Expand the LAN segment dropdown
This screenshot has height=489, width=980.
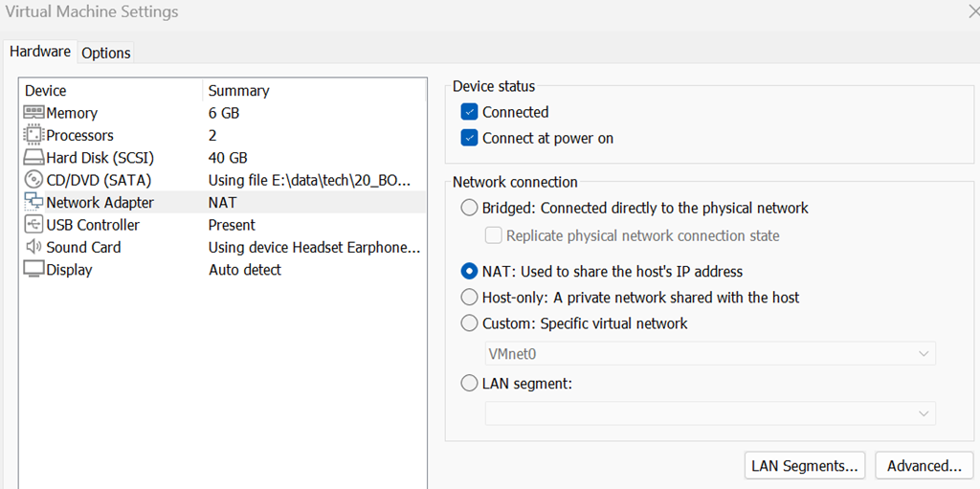point(709,413)
